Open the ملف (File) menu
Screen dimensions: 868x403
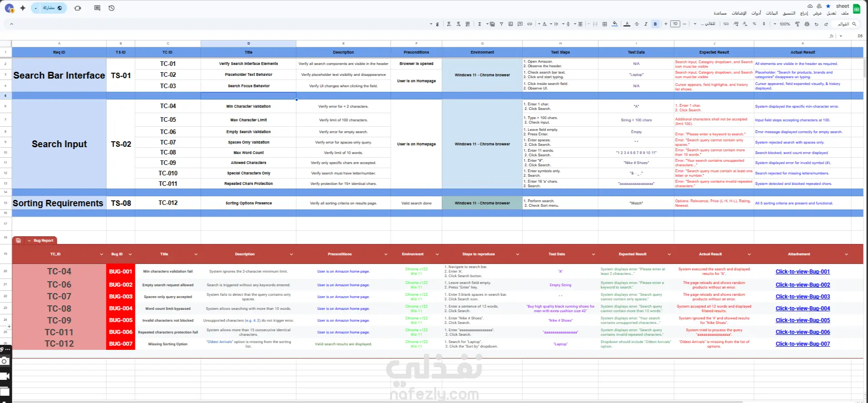click(845, 13)
